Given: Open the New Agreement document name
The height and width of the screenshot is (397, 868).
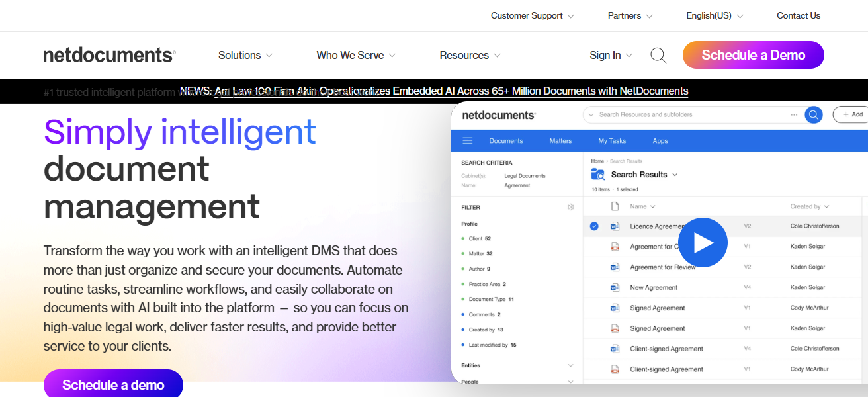Looking at the screenshot, I should pos(654,288).
